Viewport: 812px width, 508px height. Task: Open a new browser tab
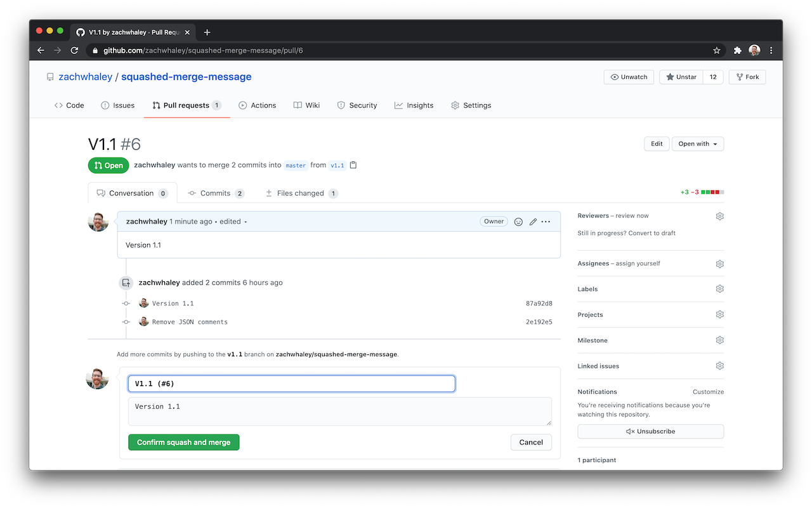[x=207, y=32]
